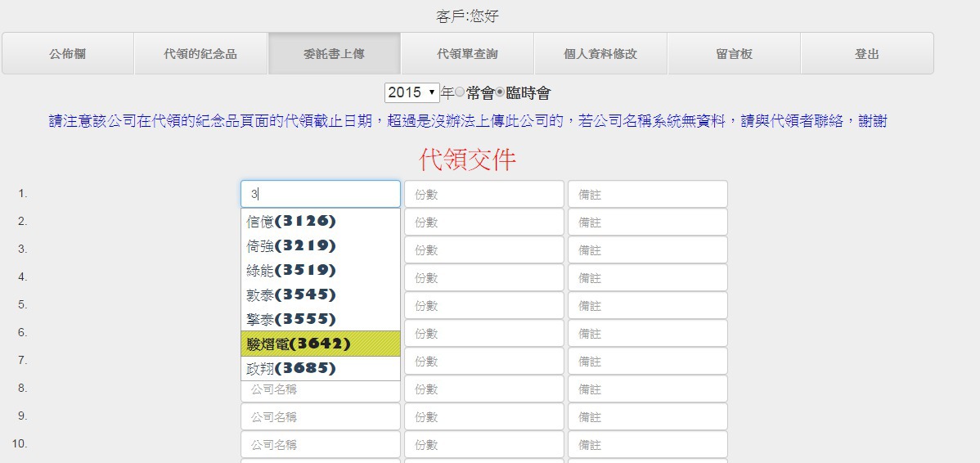Viewport: 980px width, 463px height.
Task: Focus 備註 field in row 8
Action: 648,389
